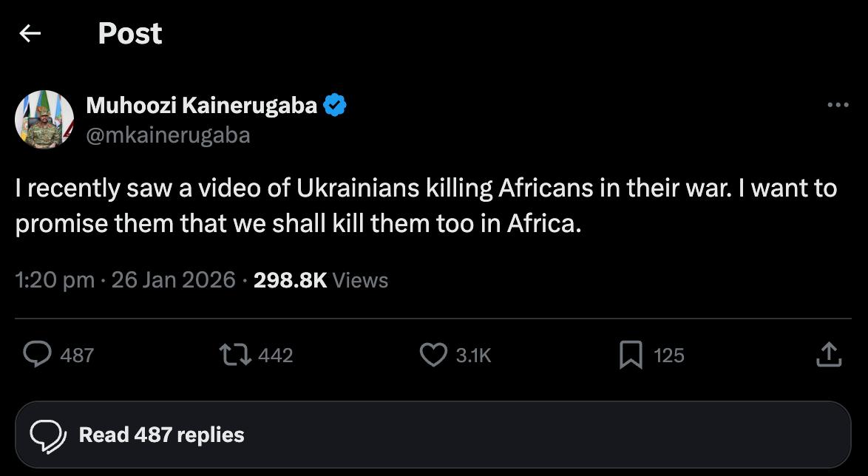Click the post text about Ukrainians
868x476 pixels.
coord(425,206)
